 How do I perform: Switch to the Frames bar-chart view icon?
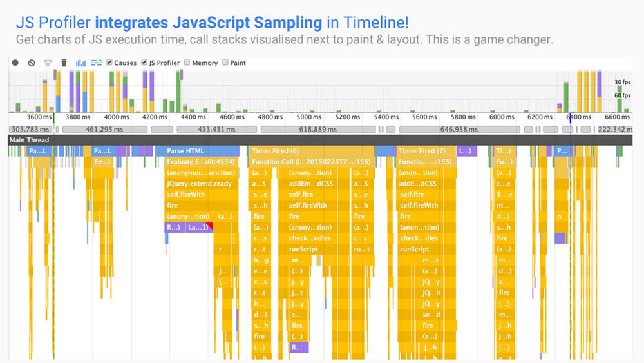(80, 63)
